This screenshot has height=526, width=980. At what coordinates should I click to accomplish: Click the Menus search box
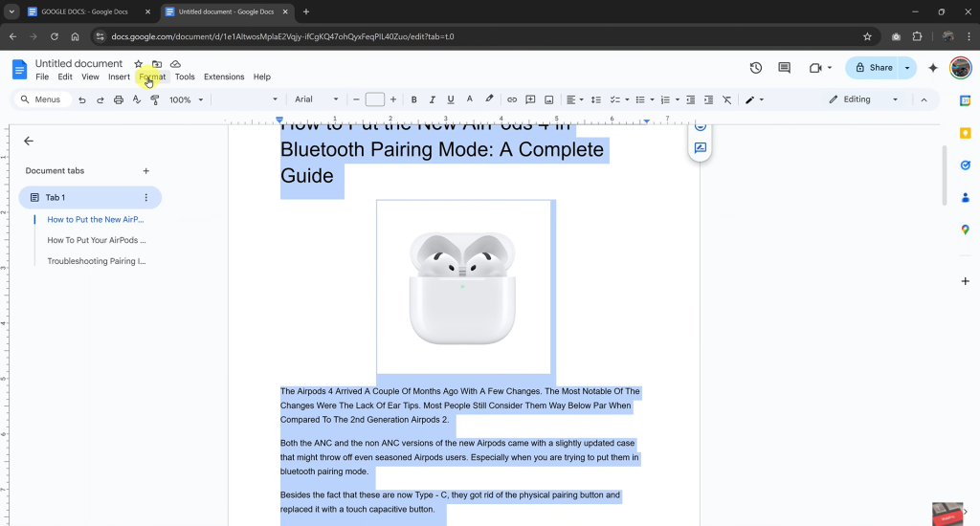[42, 99]
